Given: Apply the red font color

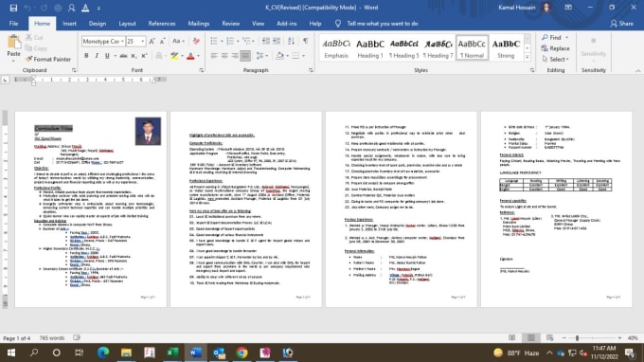Looking at the screenshot, I should (x=190, y=56).
